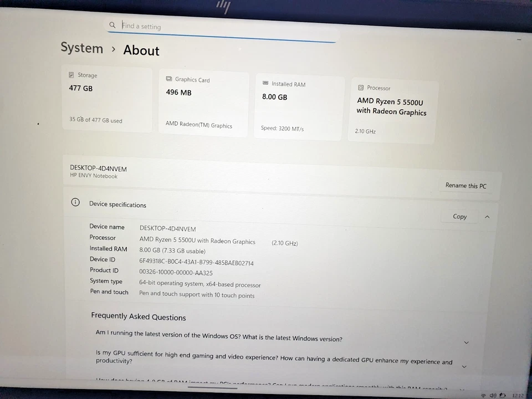
Task: Click the Processor chip icon
Action: (361, 88)
